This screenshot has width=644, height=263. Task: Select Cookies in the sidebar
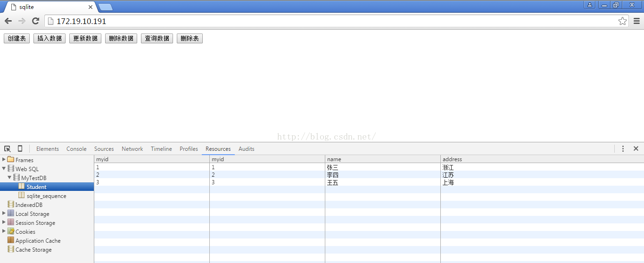25,232
